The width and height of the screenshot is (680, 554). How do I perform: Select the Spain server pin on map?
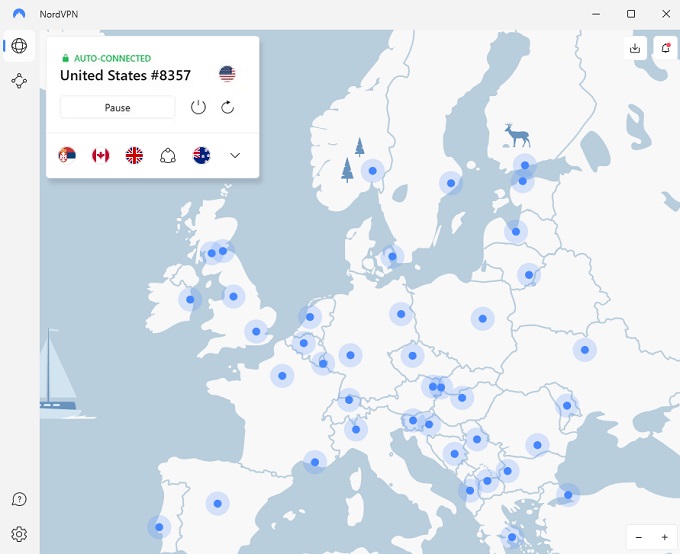(x=218, y=504)
